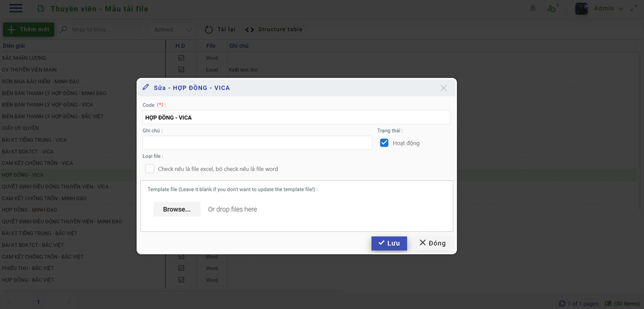
Task: Toggle H.Đ checkbox for XÁC NHẬN LƯƠNG row
Action: click(181, 58)
